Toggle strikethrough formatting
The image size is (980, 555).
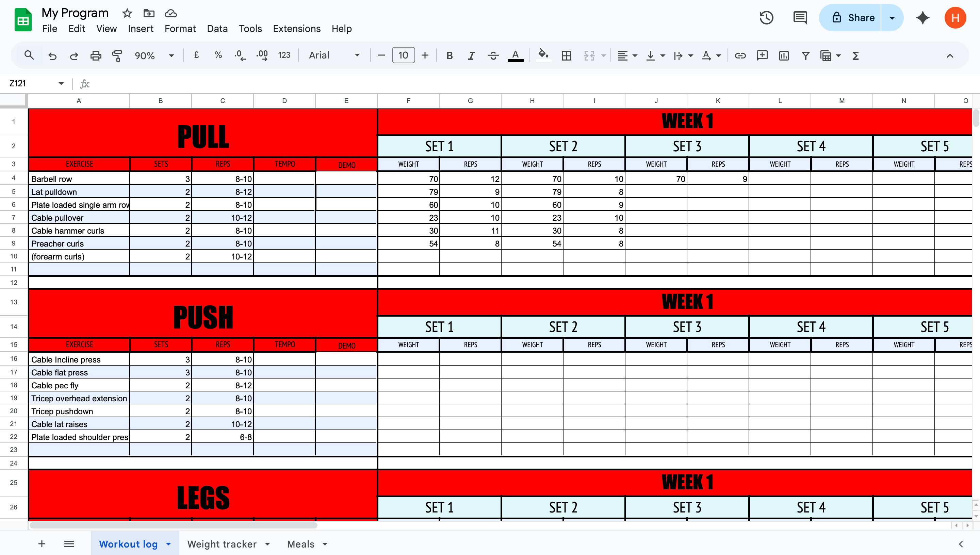[493, 56]
